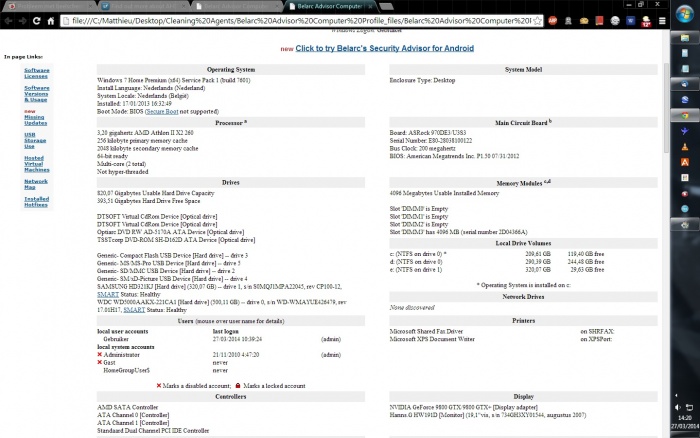
Task: Click 'c: (NTFS on drive 0)' volume row
Action: 496,254
